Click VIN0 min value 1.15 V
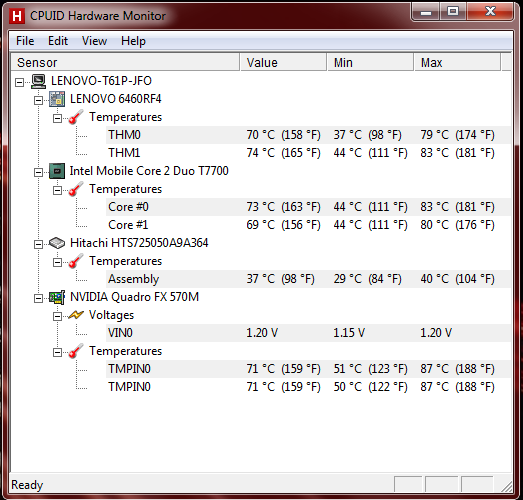The width and height of the screenshot is (523, 500). (x=349, y=333)
